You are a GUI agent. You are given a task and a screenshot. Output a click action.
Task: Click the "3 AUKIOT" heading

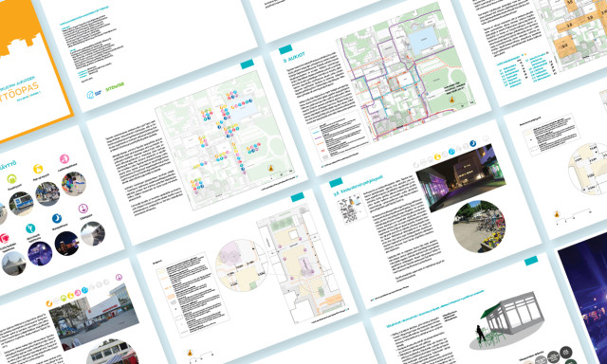(294, 57)
